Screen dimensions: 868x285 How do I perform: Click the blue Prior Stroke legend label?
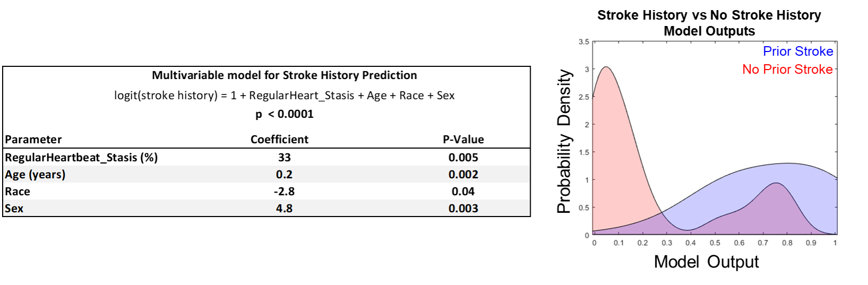point(798,51)
